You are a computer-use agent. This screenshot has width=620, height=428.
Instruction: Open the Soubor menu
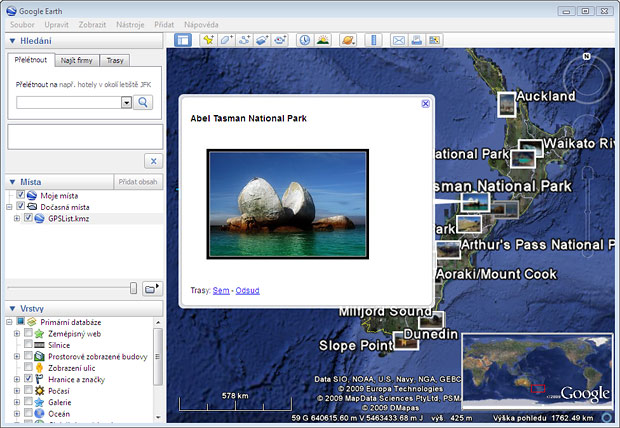[x=22, y=25]
